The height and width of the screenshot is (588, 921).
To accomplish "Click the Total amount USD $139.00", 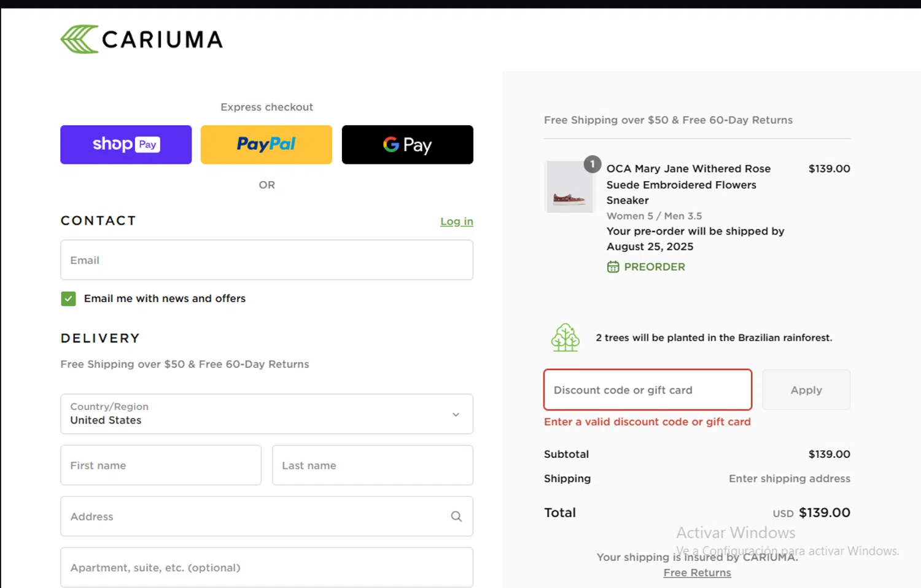I will [812, 513].
